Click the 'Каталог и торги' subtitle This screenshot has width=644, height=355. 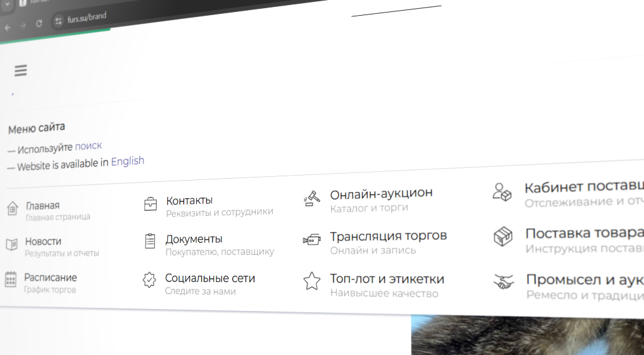369,208
